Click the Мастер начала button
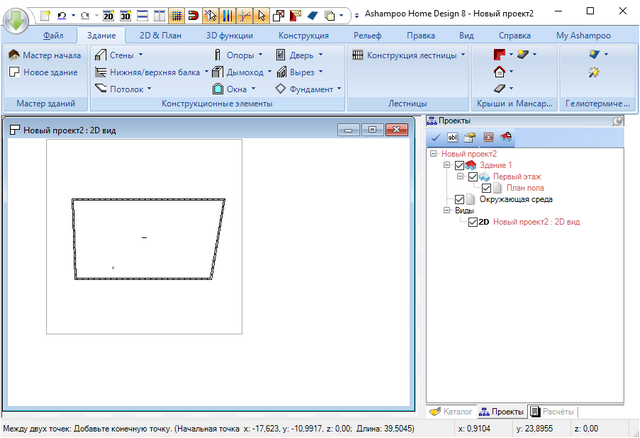The width and height of the screenshot is (640, 438). tap(44, 55)
